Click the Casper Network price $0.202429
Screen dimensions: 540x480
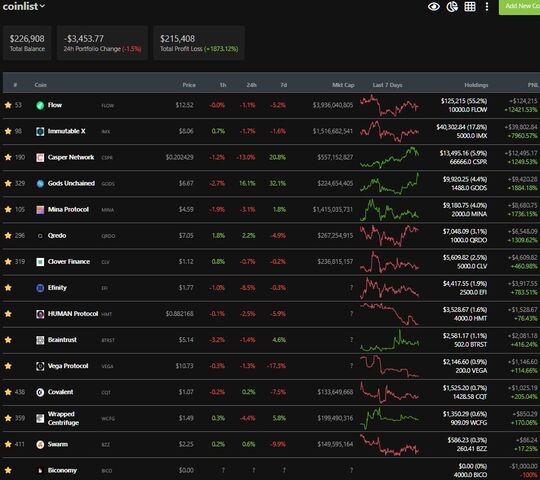tap(179, 157)
